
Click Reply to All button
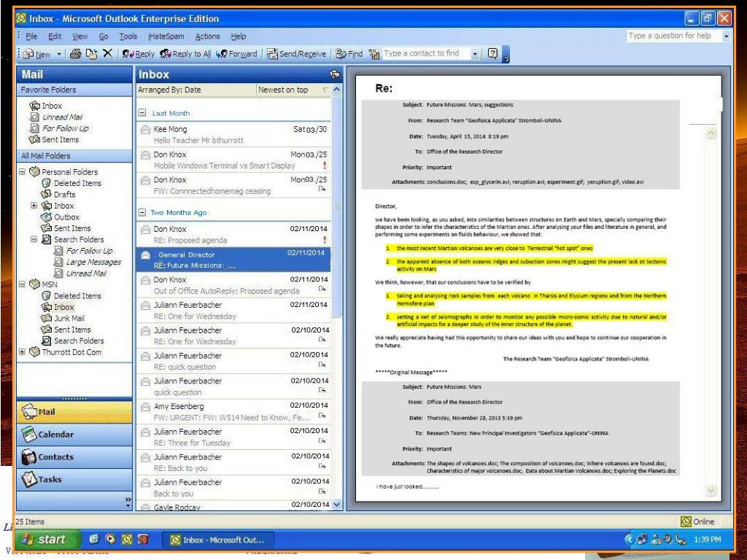point(185,54)
